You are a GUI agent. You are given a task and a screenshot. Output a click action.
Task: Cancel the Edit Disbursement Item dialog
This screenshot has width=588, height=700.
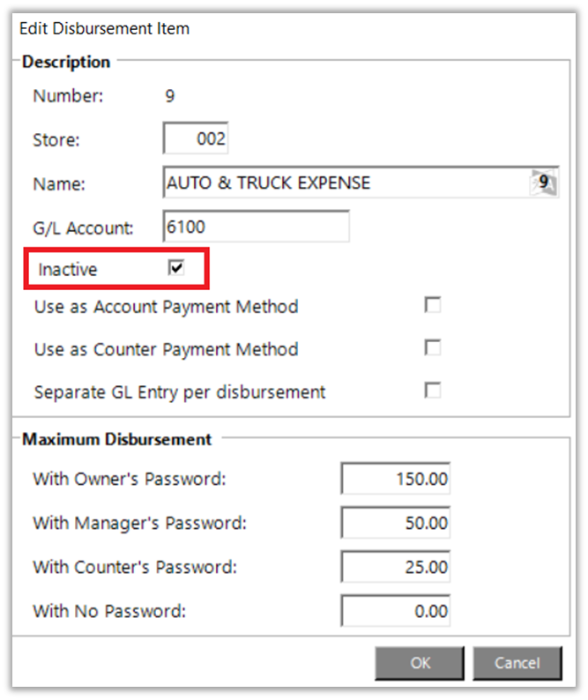pos(517,662)
